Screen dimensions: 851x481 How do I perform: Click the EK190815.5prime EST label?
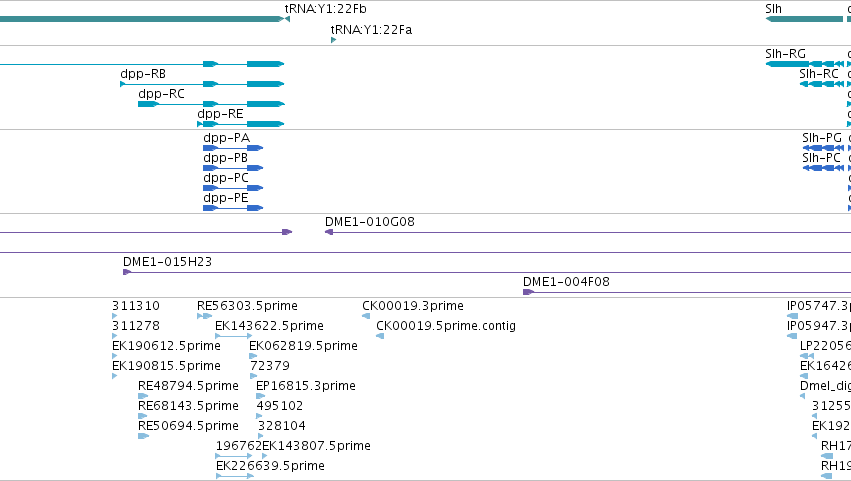coord(166,366)
